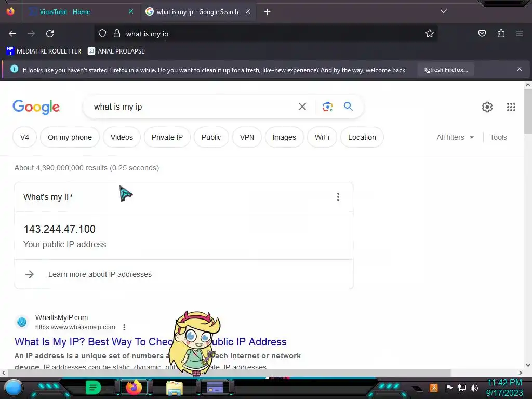Image resolution: width=532 pixels, height=399 pixels.
Task: Switch to Images results
Action: (284, 137)
